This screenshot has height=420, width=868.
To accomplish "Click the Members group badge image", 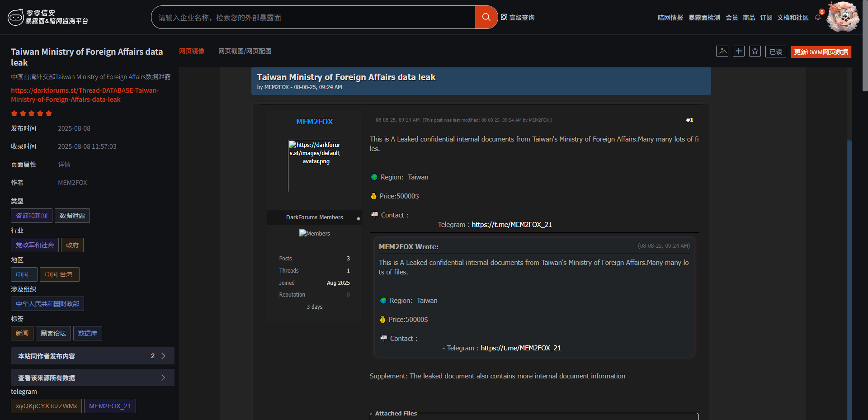I will coord(315,233).
